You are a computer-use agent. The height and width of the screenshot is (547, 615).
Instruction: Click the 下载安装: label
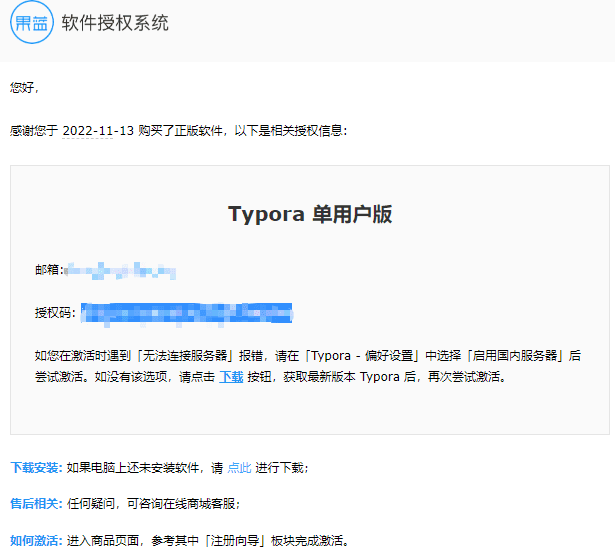tap(36, 468)
